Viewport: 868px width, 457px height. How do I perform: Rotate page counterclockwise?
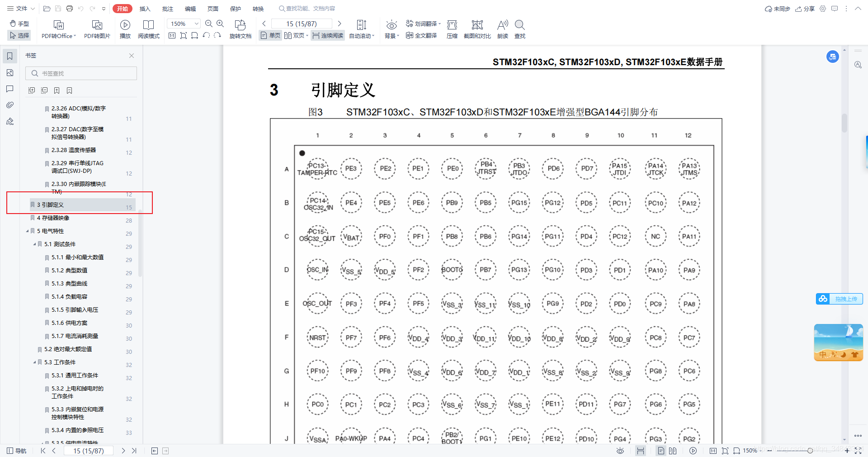click(x=206, y=35)
